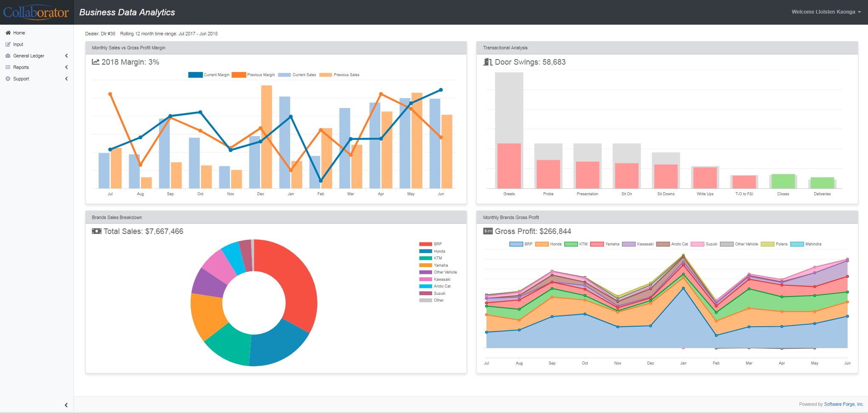
Task: Click the door icon beside Door Swings
Action: [488, 62]
